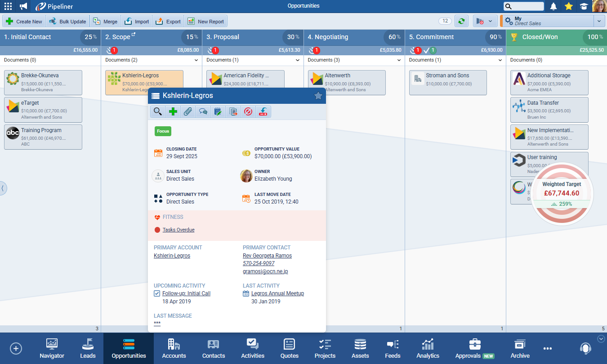Open the Follow-up: Initial Call activity
The height and width of the screenshot is (364, 607).
click(x=186, y=293)
